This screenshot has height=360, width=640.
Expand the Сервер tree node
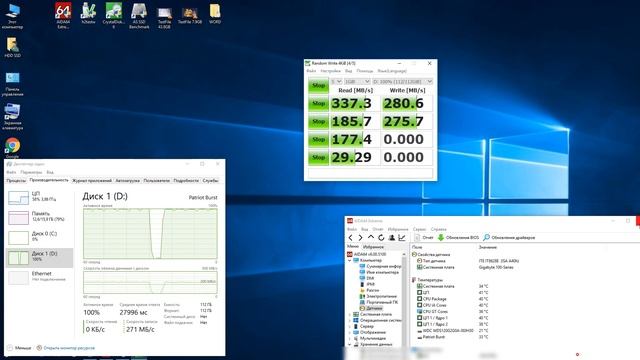pos(349,327)
